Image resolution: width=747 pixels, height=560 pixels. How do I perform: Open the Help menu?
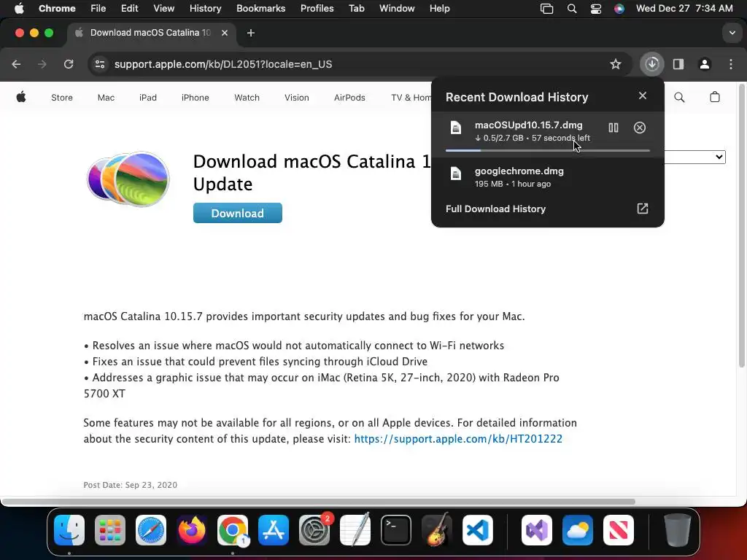(x=439, y=9)
